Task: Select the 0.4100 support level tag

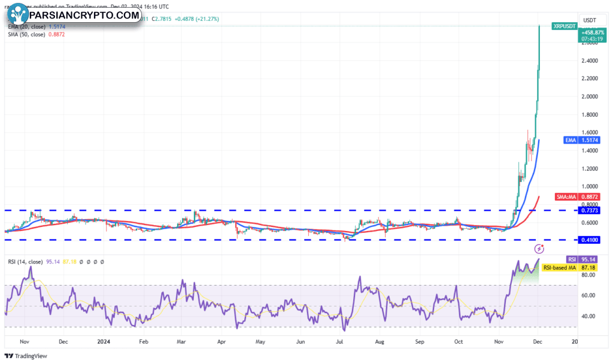Action: (589, 240)
